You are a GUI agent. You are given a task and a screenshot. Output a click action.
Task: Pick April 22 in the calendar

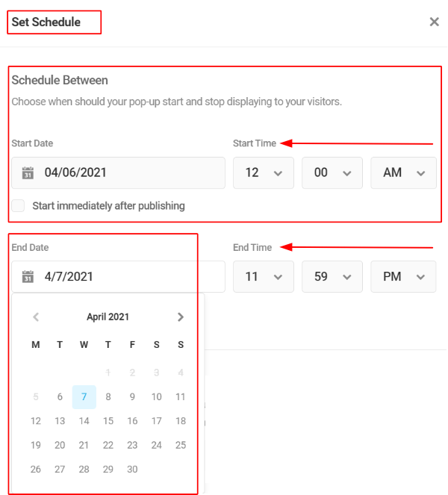pos(108,445)
